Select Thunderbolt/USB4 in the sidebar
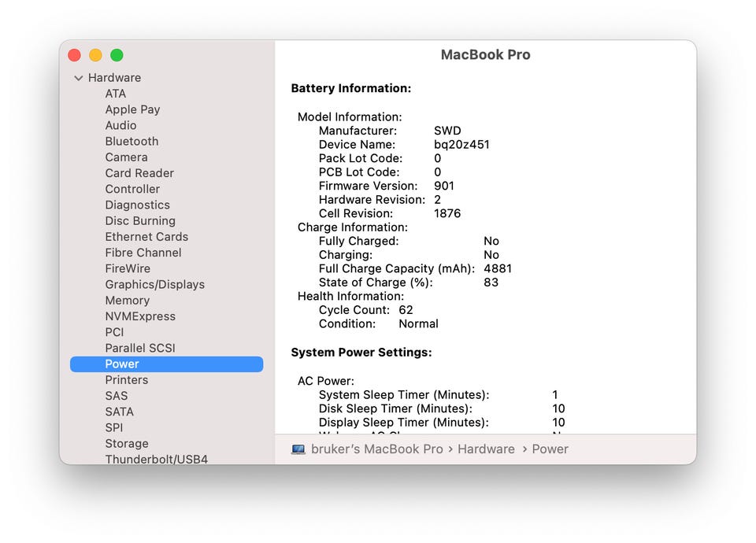This screenshot has width=756, height=543. click(x=156, y=459)
